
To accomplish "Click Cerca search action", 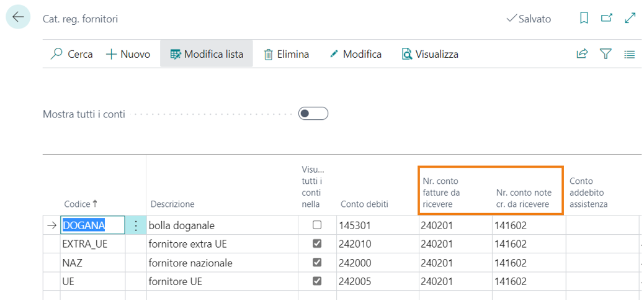I will [x=72, y=54].
